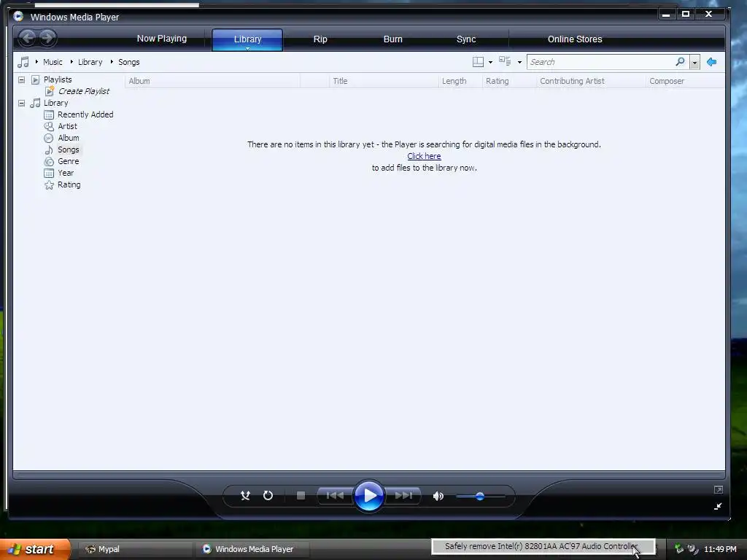Select Recently Added in library tree

[85, 114]
